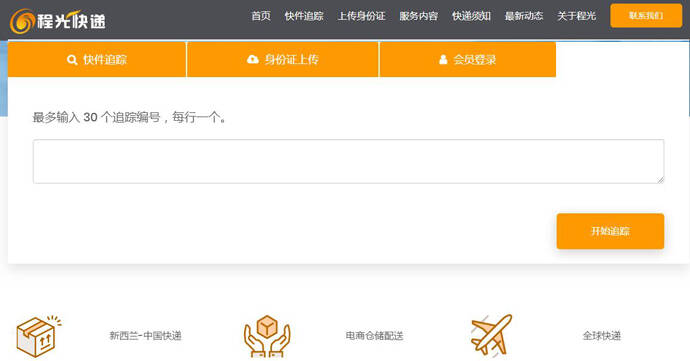Open 首页 in the top navigation
Screen dimensions: 690x361
click(x=261, y=16)
